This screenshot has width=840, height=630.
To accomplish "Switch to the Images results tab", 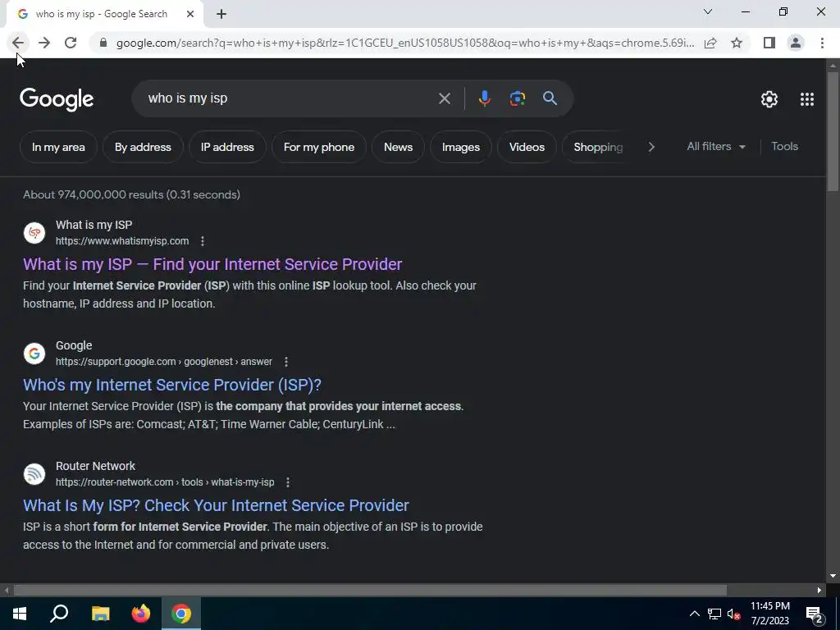I will pos(461,147).
